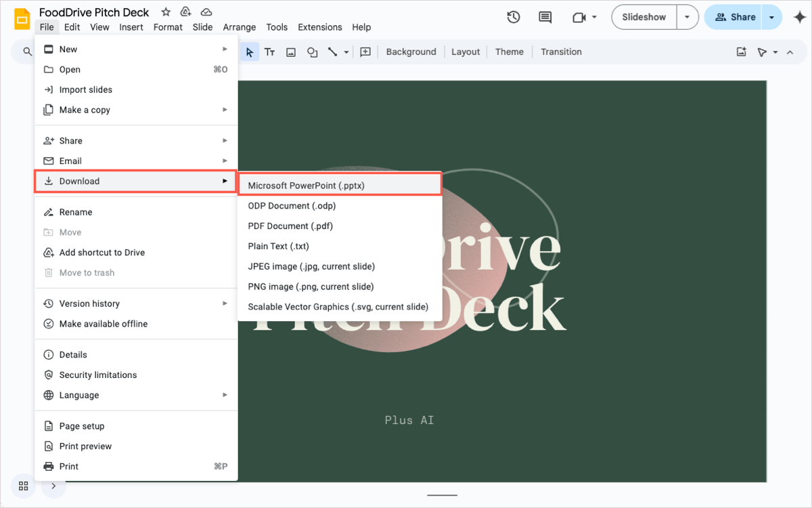The width and height of the screenshot is (812, 508).
Task: Open the Extensions menu
Action: tap(320, 27)
